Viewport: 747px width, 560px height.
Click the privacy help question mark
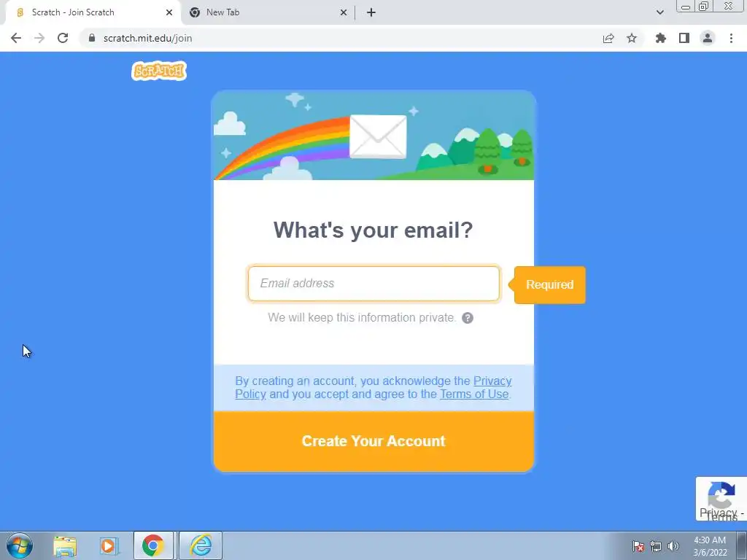[468, 318]
